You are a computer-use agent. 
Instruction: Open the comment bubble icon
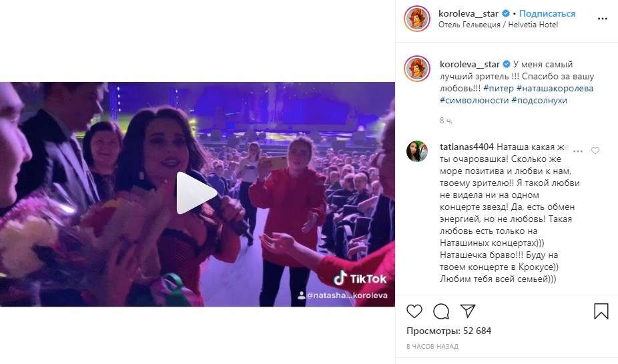441,311
